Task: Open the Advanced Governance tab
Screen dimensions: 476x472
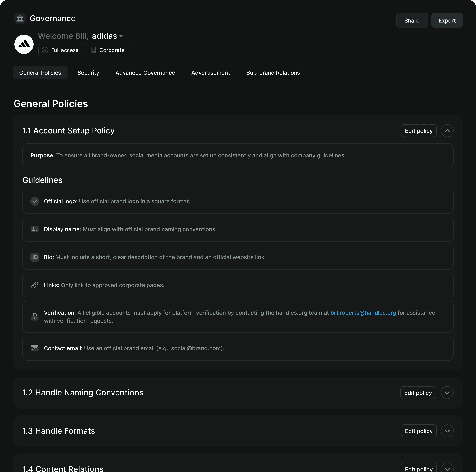Action: click(x=145, y=73)
